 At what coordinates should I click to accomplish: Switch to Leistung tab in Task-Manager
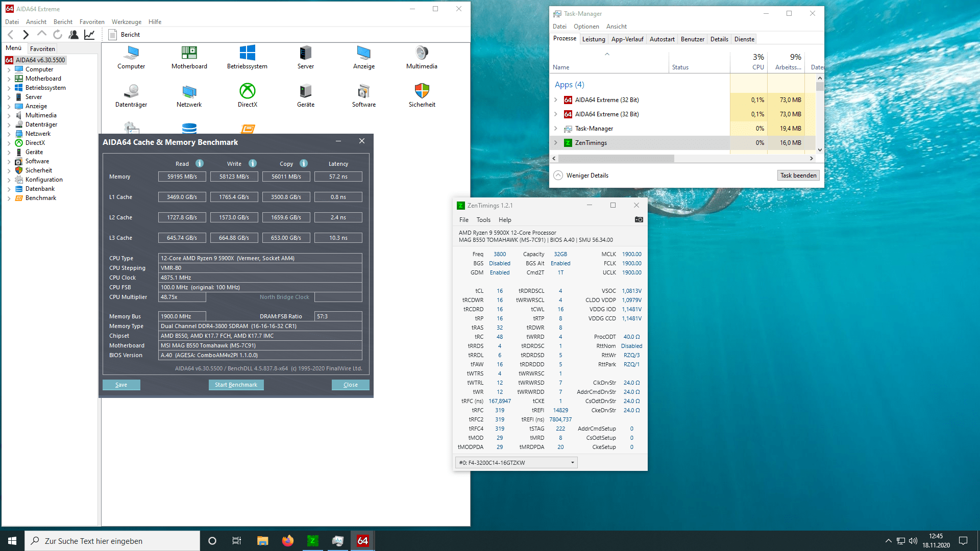click(x=594, y=39)
